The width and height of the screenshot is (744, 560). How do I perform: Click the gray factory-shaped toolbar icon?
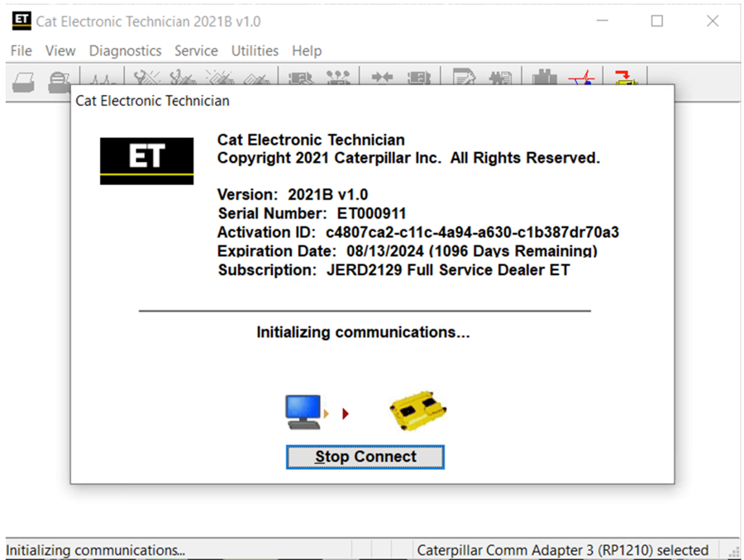tap(544, 77)
